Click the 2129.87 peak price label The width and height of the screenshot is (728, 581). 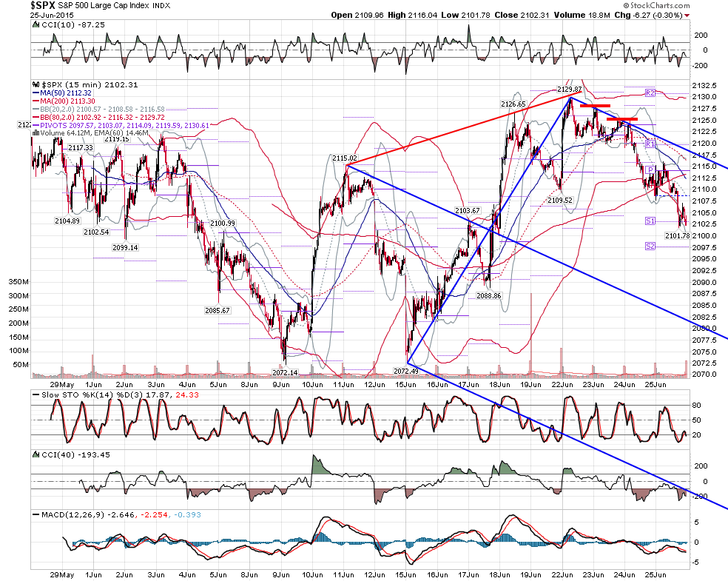569,89
